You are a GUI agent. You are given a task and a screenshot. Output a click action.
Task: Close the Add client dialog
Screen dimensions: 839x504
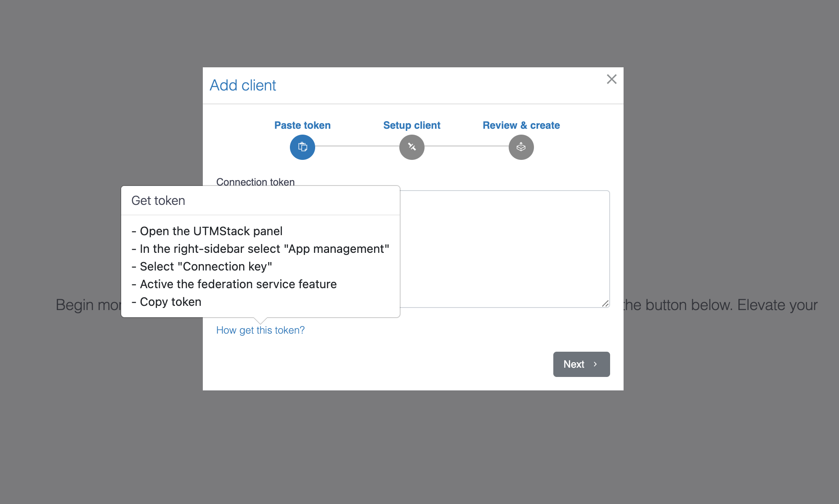611,79
